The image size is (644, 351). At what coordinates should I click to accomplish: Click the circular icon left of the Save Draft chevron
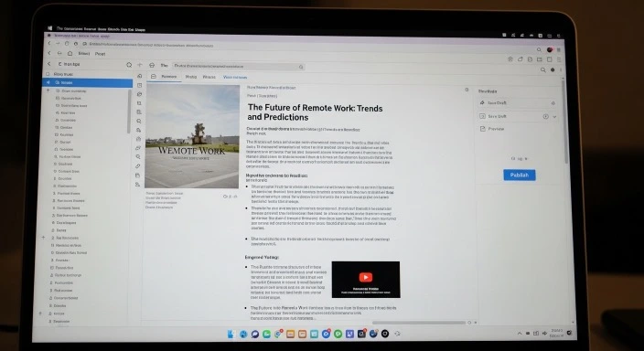click(x=545, y=117)
